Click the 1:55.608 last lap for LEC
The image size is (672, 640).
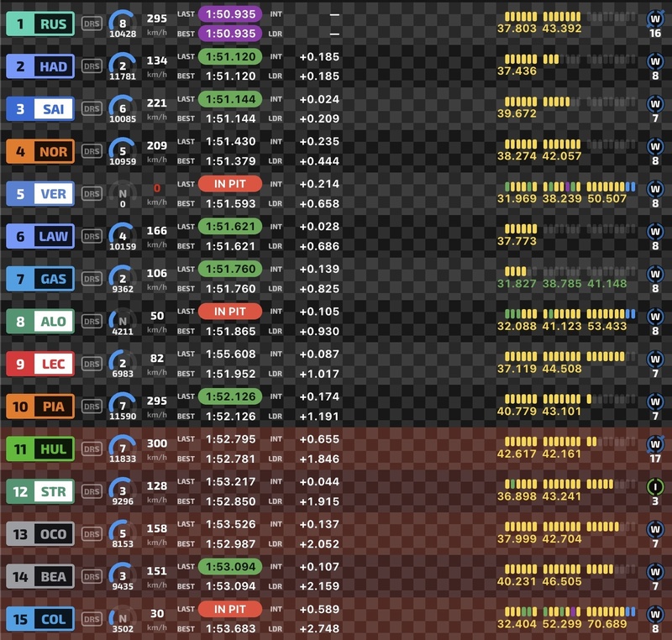[230, 354]
